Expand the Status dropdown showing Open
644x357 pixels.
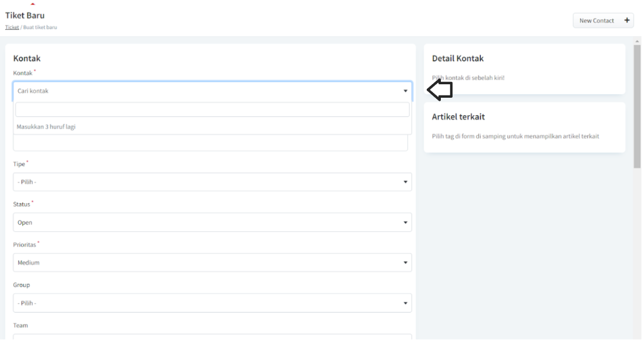click(212, 222)
